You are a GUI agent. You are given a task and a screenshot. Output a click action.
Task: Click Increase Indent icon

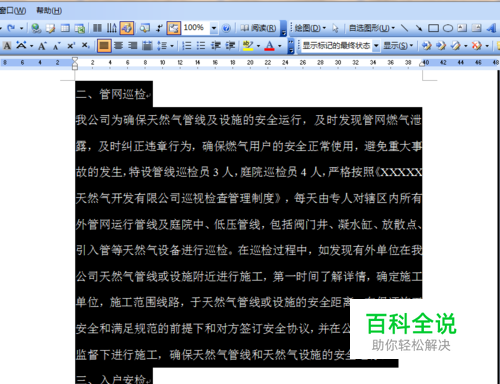tap(230, 46)
